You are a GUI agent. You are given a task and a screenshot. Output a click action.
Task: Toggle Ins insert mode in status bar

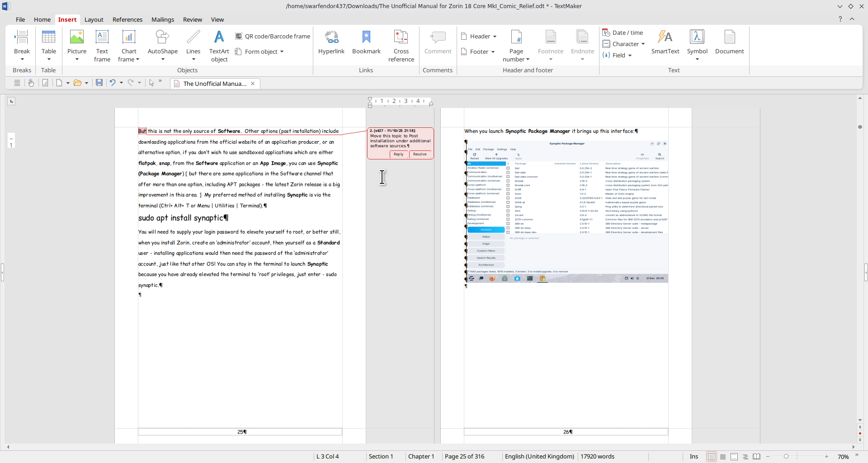coord(693,456)
